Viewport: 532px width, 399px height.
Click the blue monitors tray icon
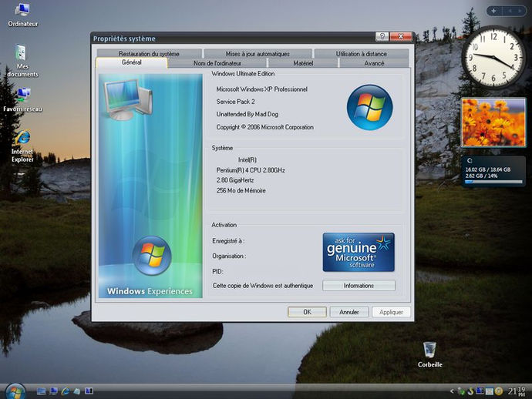pyautogui.click(x=480, y=391)
